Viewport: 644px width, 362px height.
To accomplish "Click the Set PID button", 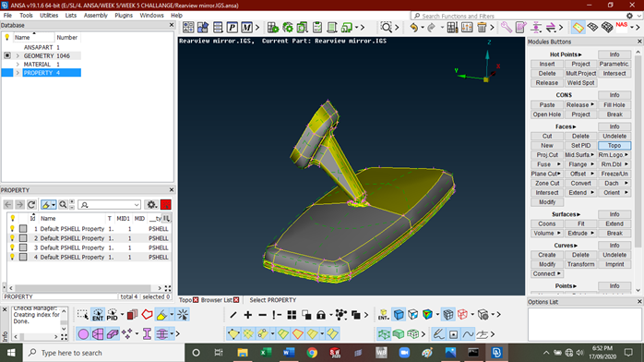I will 580,146.
